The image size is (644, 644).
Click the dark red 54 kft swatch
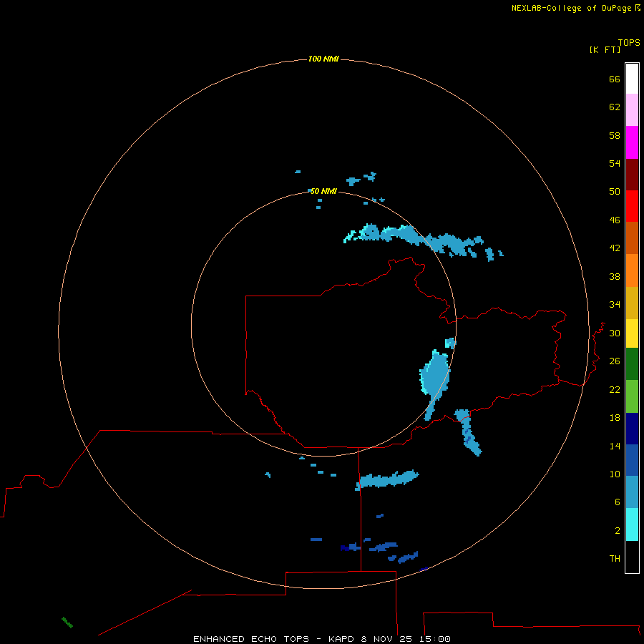coord(632,174)
